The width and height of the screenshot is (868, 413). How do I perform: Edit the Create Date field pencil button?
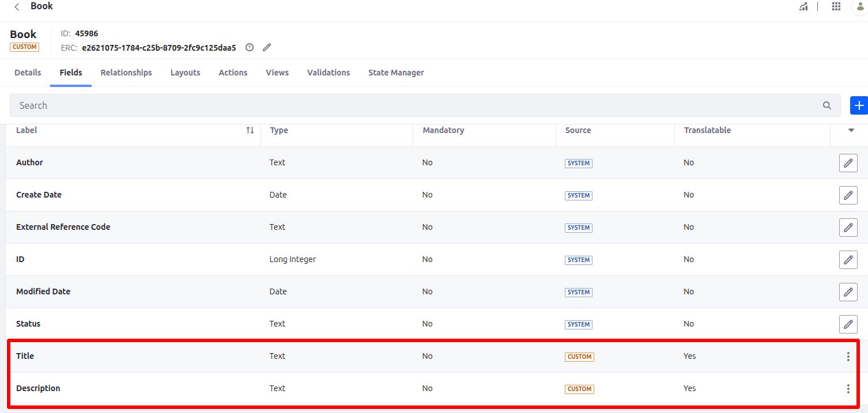(x=848, y=195)
